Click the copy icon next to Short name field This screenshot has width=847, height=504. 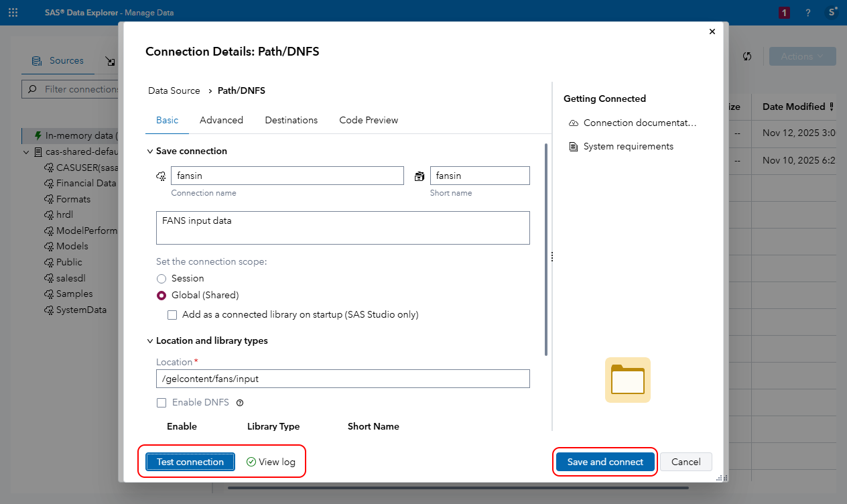419,176
